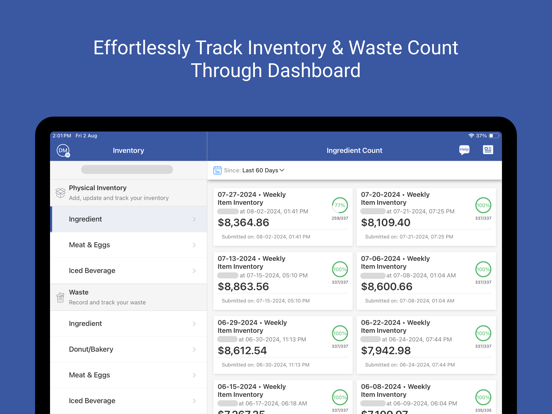The image size is (552, 414).
Task: Click chevron on Iced Beverage row under Physical Inventory
Action: (x=194, y=271)
